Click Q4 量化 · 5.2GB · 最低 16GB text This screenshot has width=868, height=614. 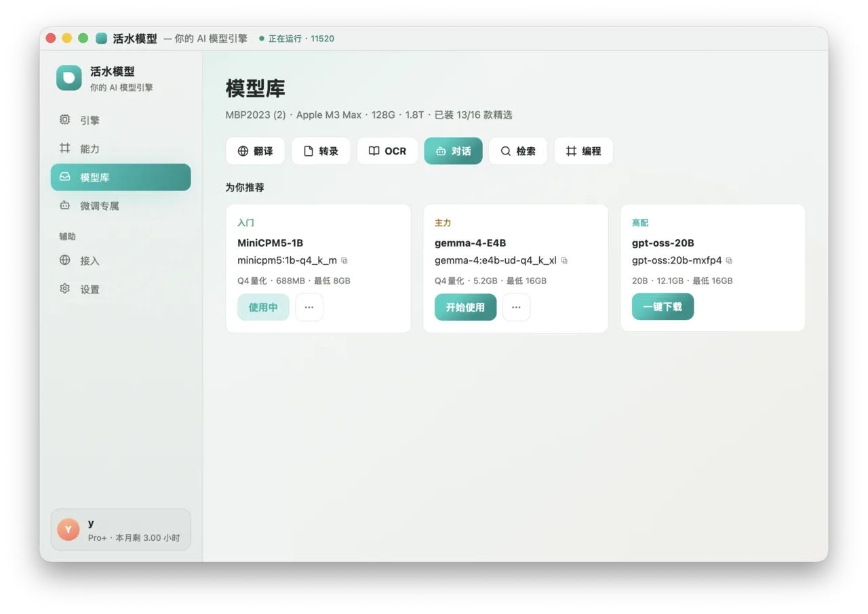pyautogui.click(x=490, y=281)
